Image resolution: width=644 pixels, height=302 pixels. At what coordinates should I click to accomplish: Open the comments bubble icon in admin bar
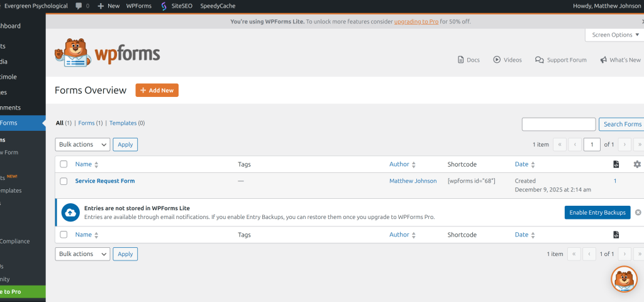pyautogui.click(x=79, y=6)
